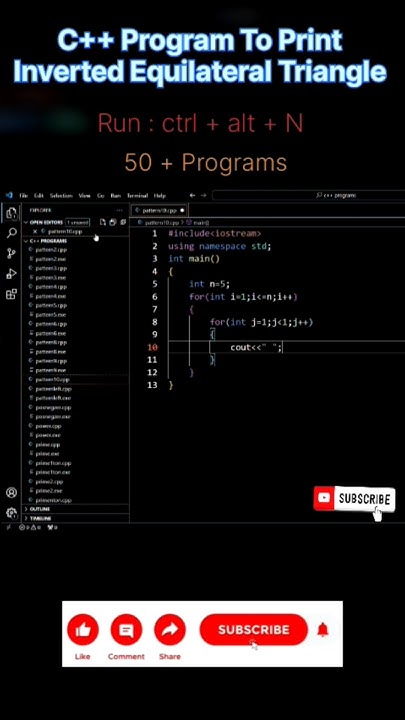Click the overlay thumbs-up Like icon
Image resolution: width=405 pixels, height=720 pixels.
[x=83, y=630]
